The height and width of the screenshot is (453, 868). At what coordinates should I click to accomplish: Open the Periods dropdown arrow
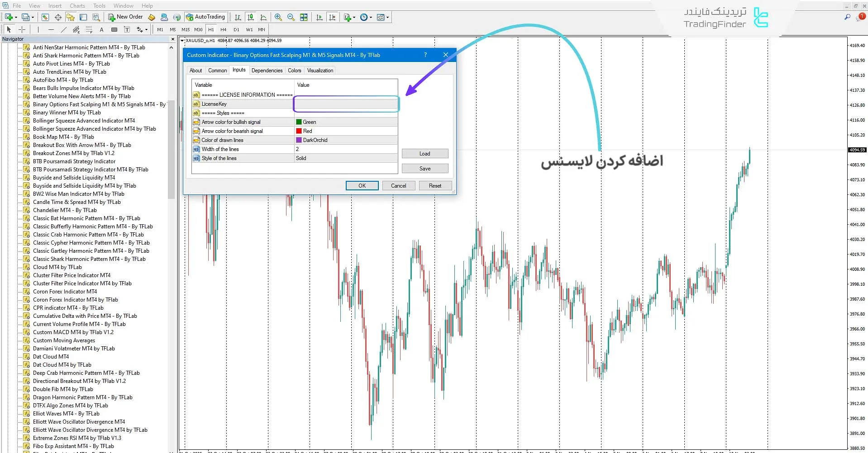click(x=370, y=17)
